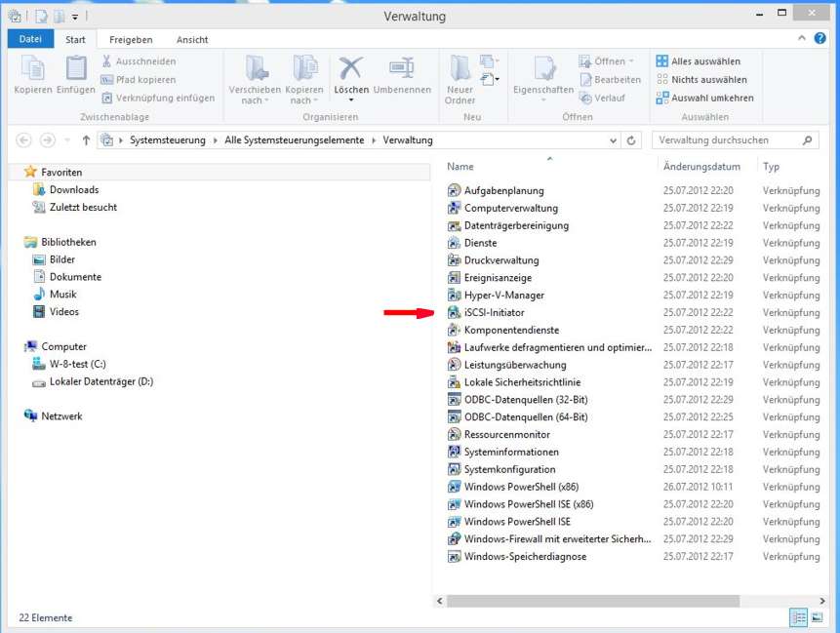Click Verknüpfung einfügen
The height and width of the screenshot is (633, 840).
pyautogui.click(x=158, y=98)
